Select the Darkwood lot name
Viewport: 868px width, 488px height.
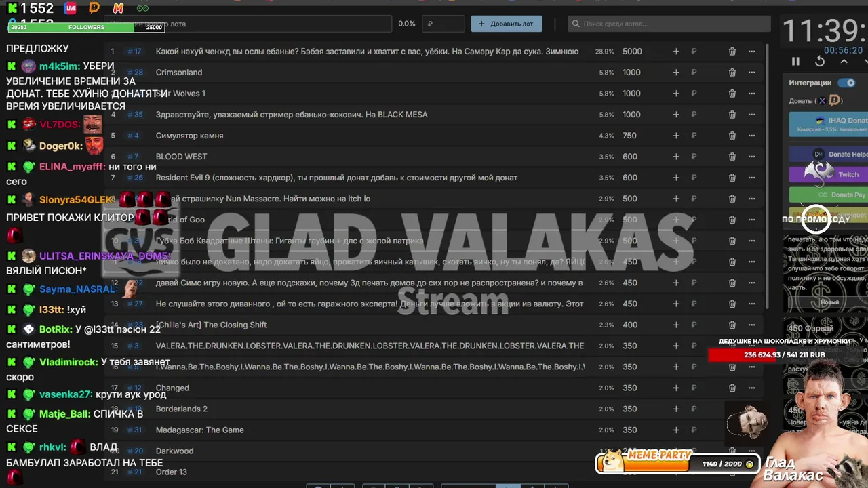174,451
